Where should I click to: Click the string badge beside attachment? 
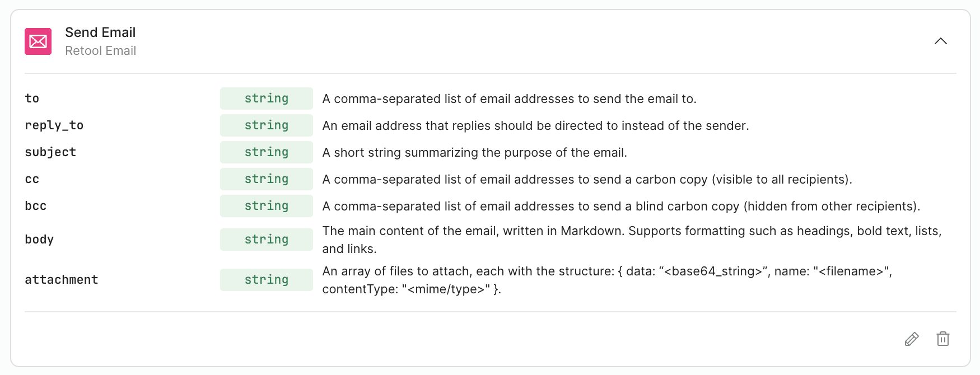266,279
